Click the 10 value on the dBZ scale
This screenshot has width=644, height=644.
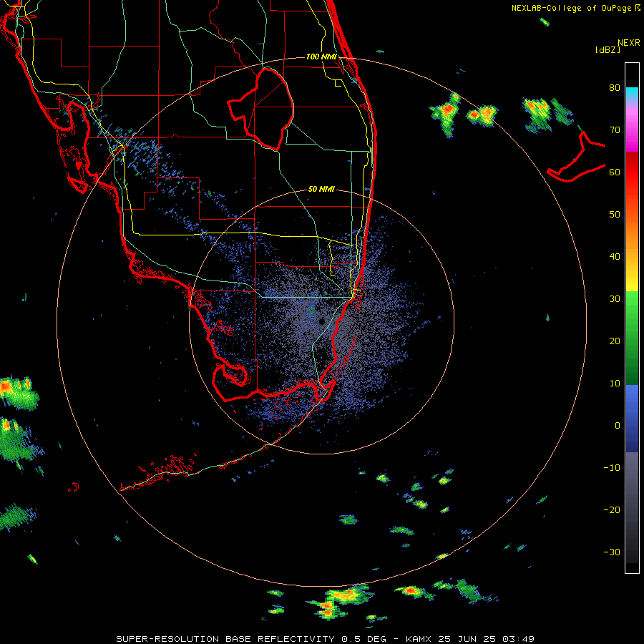click(x=615, y=384)
